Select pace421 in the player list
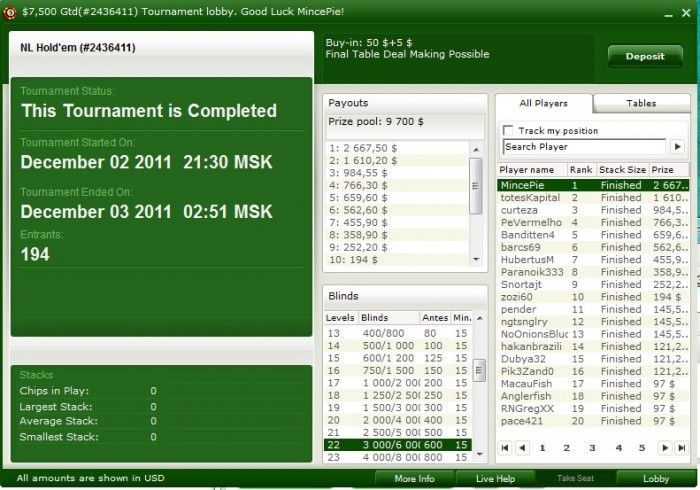700x490 pixels. coord(593,421)
